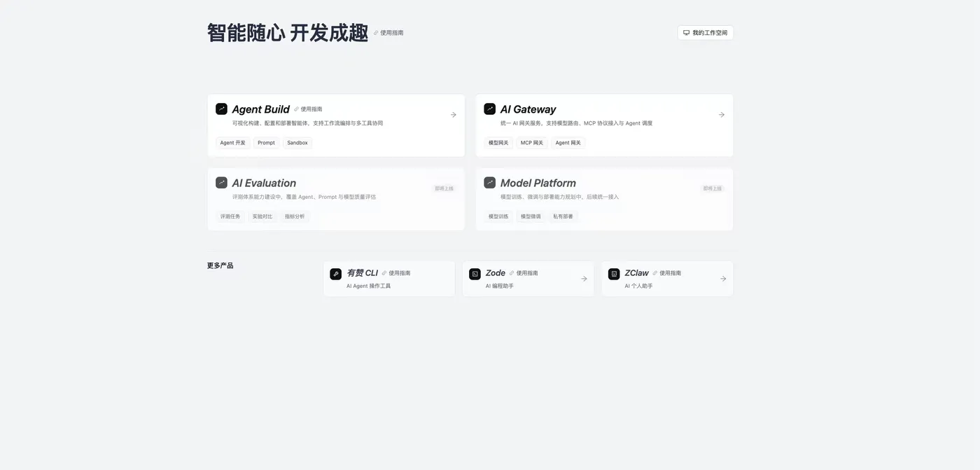Click the AI Agent 操作工具 description
Image resolution: width=980 pixels, height=470 pixels.
(x=369, y=286)
